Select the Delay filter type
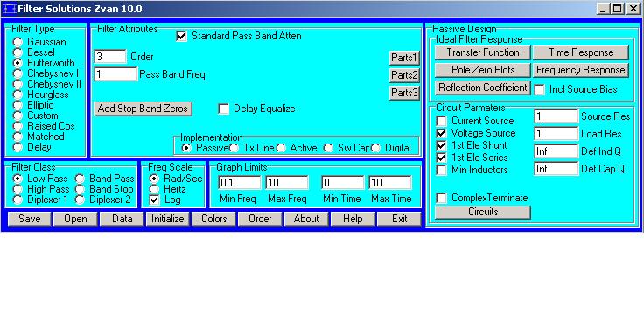The image size is (644, 336). (x=17, y=147)
